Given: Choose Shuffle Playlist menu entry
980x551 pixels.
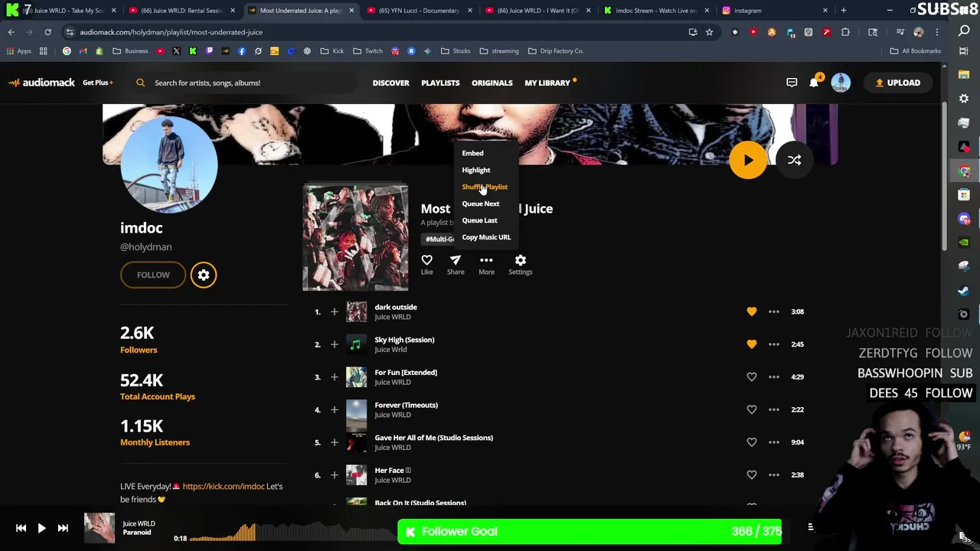Looking at the screenshot, I should [485, 187].
